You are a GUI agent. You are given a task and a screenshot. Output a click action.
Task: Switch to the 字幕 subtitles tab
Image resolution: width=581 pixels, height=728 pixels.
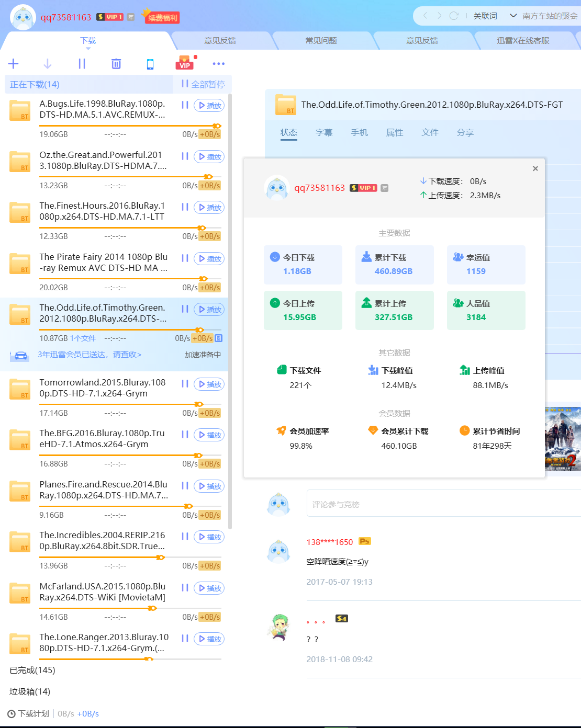click(324, 133)
